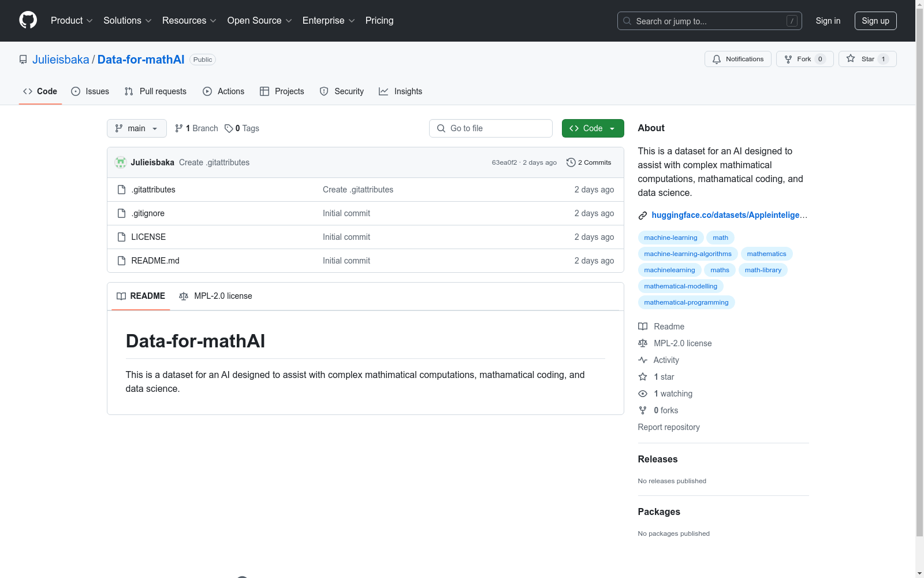Open the huggingface.co datasets link
The height and width of the screenshot is (578, 924).
[x=729, y=215]
